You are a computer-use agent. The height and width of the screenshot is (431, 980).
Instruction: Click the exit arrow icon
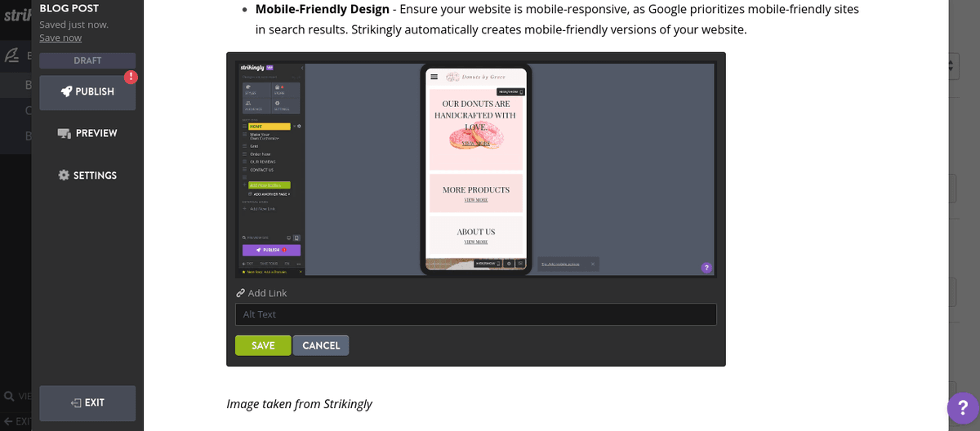[x=76, y=402]
